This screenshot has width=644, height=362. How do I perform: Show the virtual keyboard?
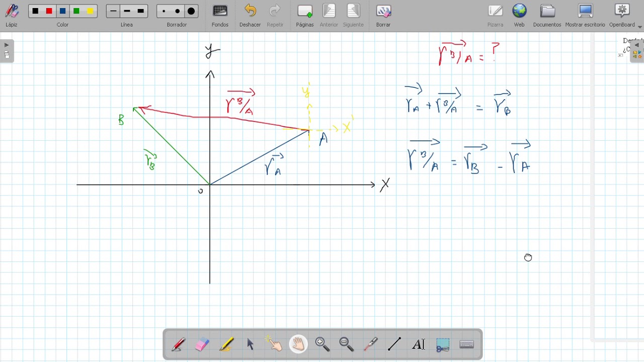(x=467, y=344)
